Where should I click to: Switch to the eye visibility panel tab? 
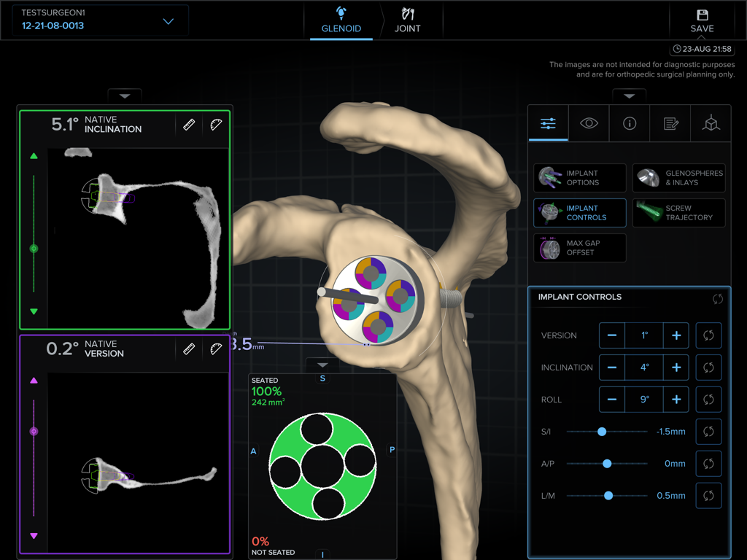point(589,123)
